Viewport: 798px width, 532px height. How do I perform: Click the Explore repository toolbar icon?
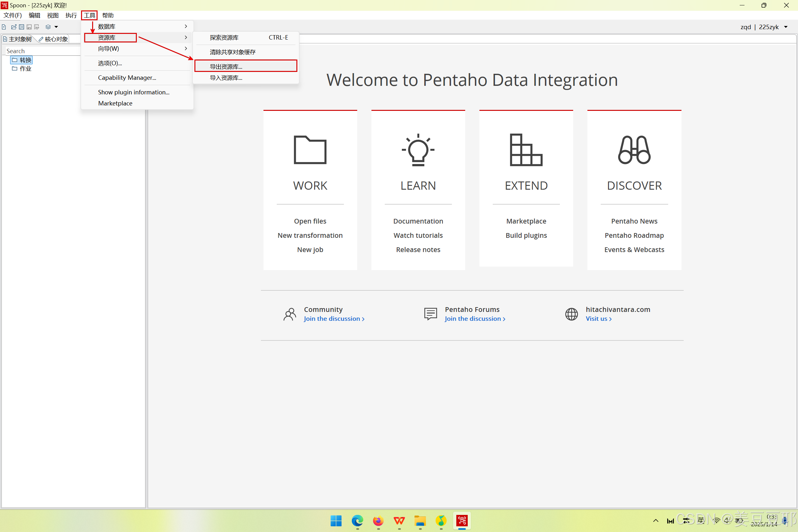coord(22,27)
